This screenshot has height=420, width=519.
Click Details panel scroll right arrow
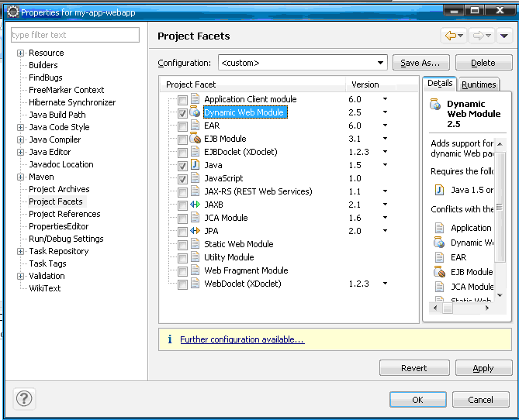(x=487, y=308)
